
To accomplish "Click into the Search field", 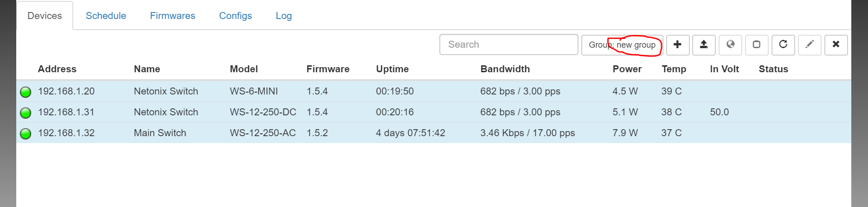I will point(508,44).
